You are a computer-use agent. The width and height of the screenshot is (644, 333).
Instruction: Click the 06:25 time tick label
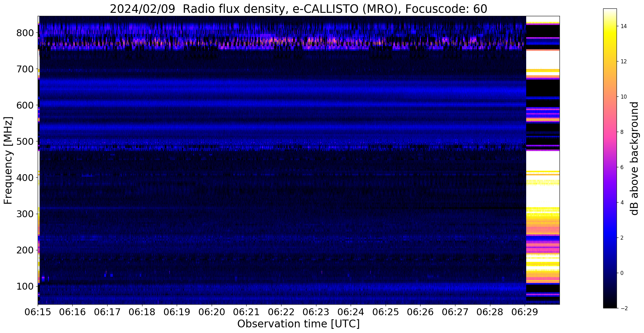pyautogui.click(x=386, y=312)
